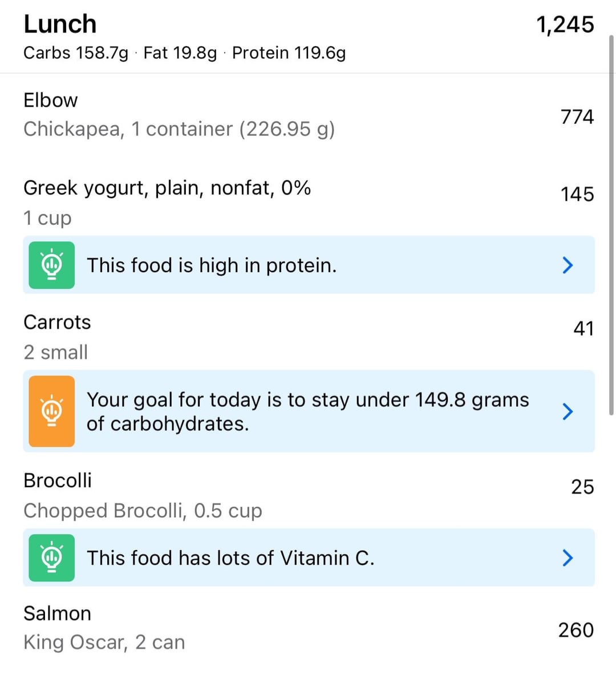Select the Brocolli food entry
This screenshot has width=616, height=675.
tap(308, 495)
